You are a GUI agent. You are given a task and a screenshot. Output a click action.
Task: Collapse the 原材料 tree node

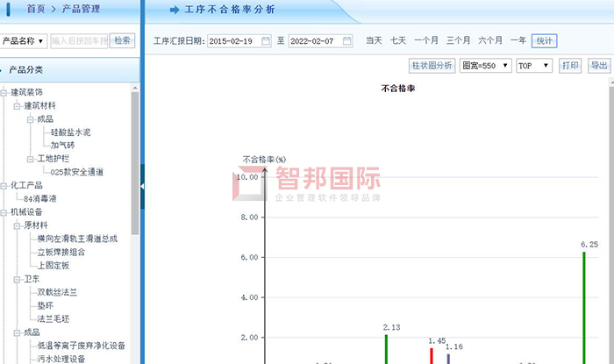[18, 225]
